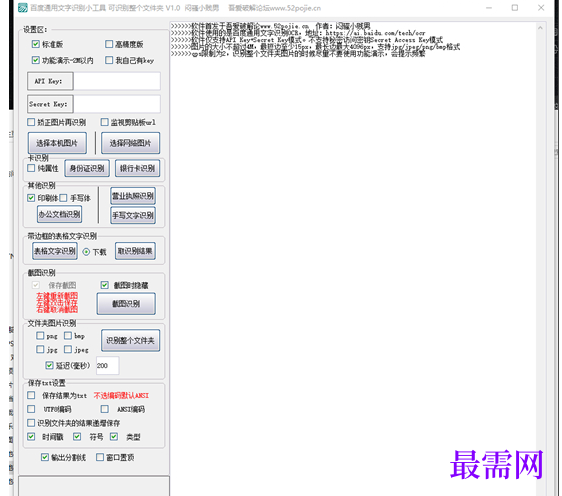Check the 手写体 checkbox
The width and height of the screenshot is (562, 496).
[63, 198]
